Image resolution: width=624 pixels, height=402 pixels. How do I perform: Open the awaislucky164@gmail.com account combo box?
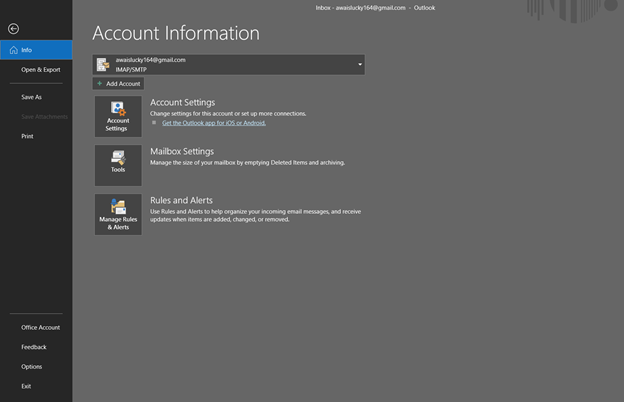pyautogui.click(x=228, y=64)
